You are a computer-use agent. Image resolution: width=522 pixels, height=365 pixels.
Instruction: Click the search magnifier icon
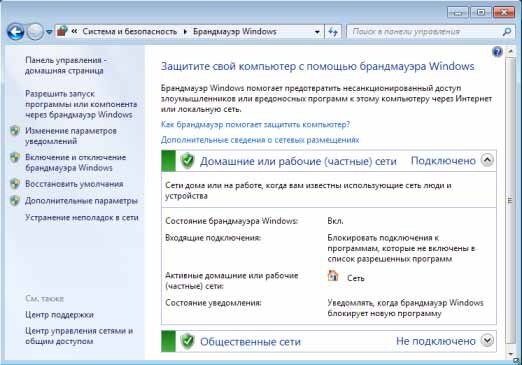click(x=507, y=32)
